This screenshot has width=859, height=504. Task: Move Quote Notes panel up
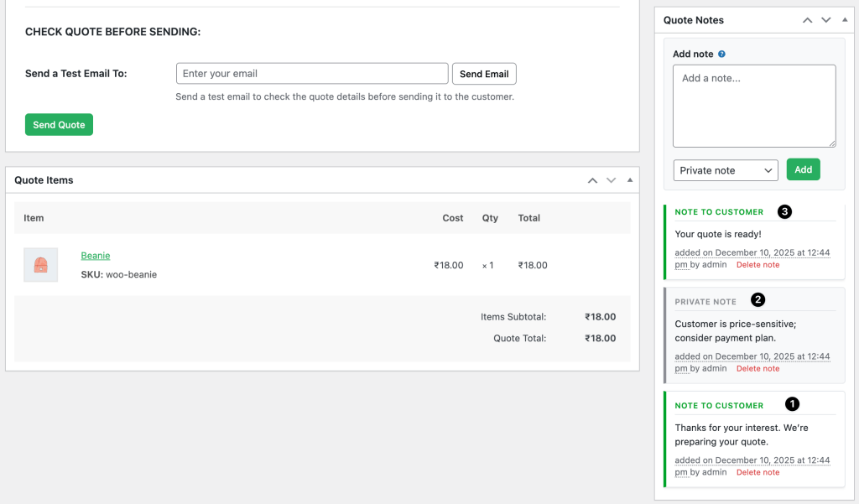[808, 19]
